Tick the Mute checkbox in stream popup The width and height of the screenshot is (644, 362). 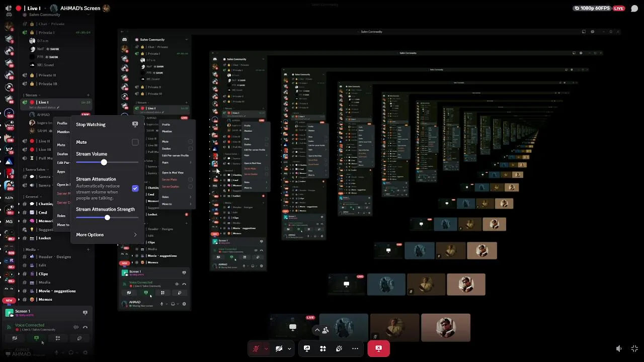tap(135, 142)
